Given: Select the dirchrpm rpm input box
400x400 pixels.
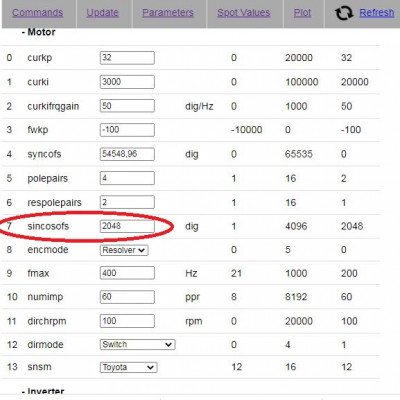Looking at the screenshot, I should click(127, 321).
